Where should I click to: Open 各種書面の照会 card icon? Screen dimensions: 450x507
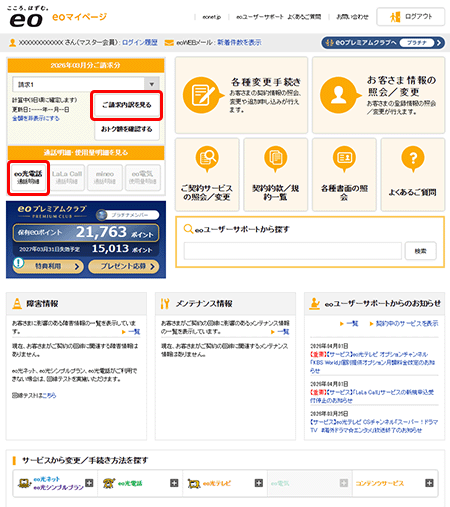(344, 158)
